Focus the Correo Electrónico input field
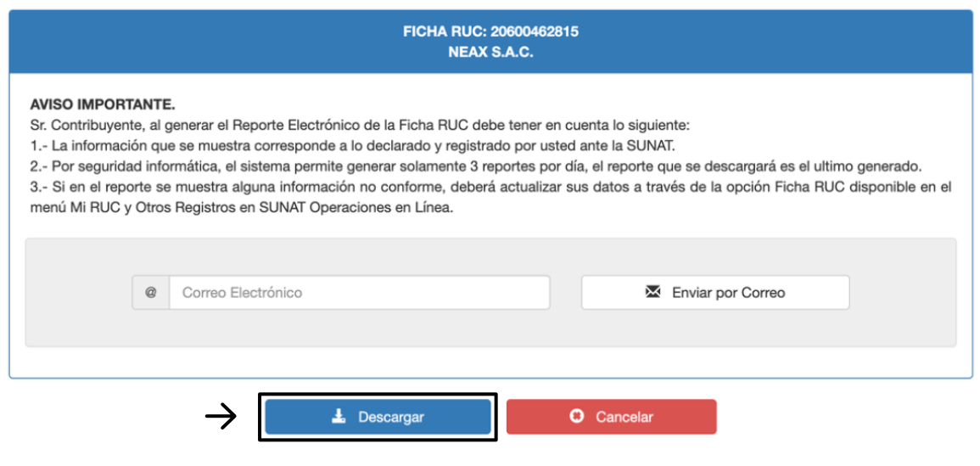This screenshot has height=466, width=980. pyautogui.click(x=359, y=293)
